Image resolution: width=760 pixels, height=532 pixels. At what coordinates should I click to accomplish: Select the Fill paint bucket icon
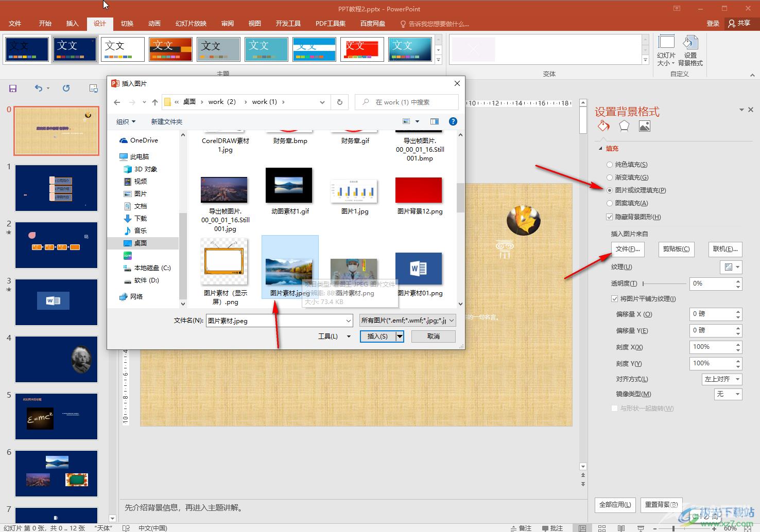(603, 126)
